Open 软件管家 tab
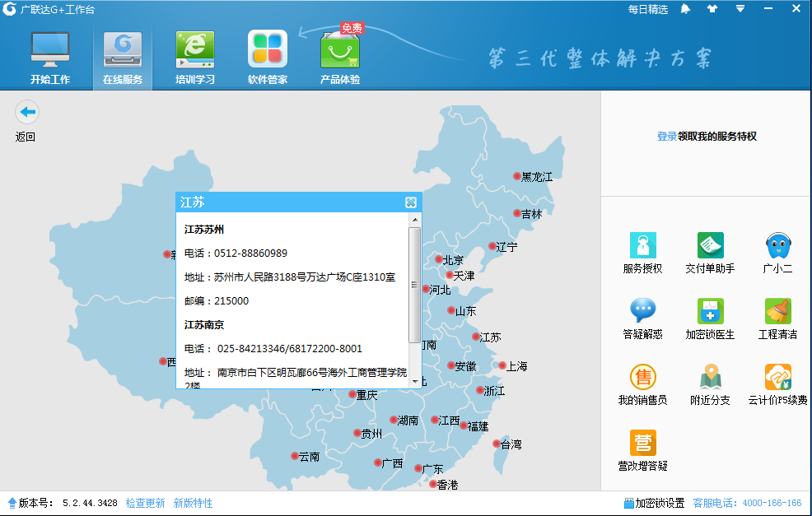 [x=268, y=58]
